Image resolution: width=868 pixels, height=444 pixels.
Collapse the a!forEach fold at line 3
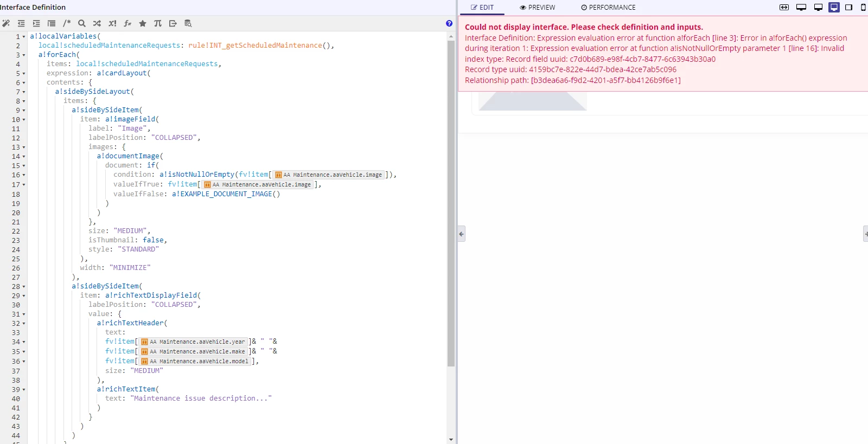pyautogui.click(x=24, y=55)
